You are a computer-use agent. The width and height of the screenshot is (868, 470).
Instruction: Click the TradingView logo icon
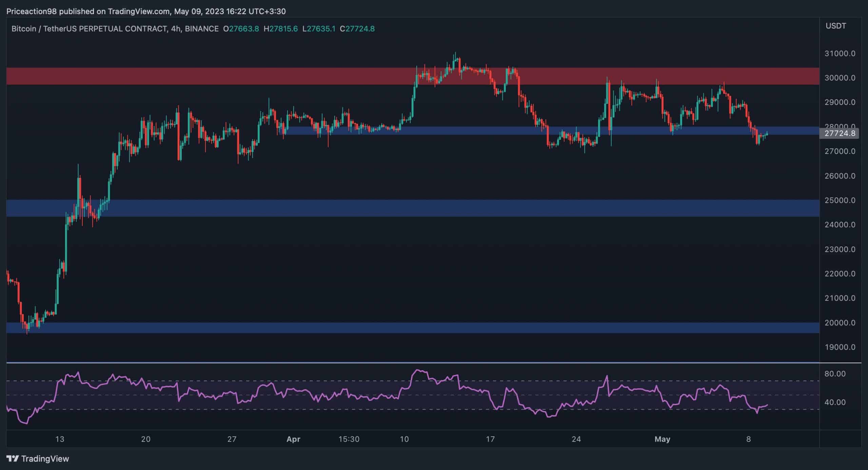(13, 459)
